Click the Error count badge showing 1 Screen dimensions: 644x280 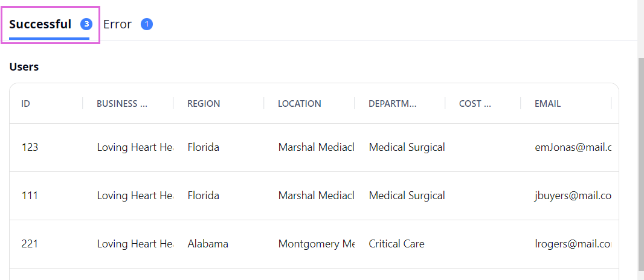(147, 25)
